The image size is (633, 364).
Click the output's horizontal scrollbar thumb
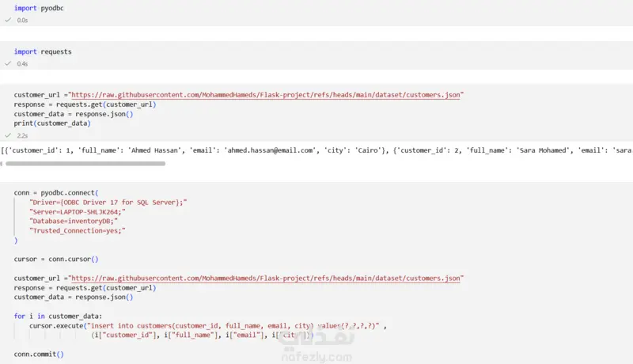(87, 164)
